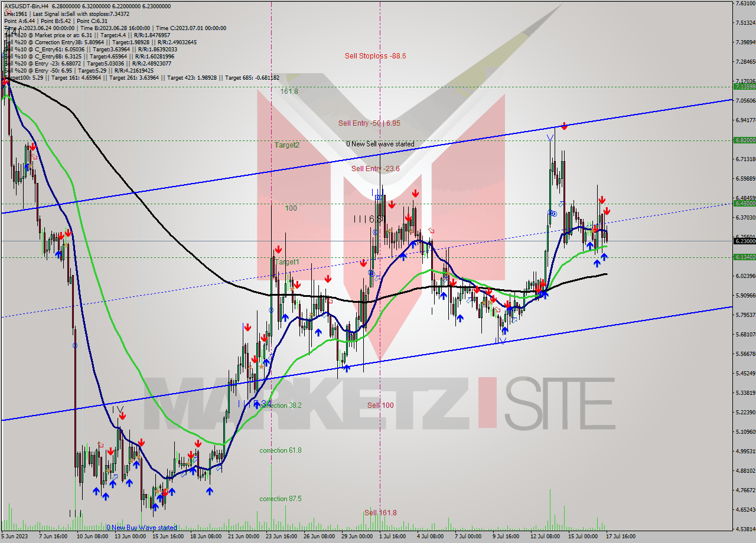Click the '9 Jul 16:00' date axis label

click(x=506, y=537)
